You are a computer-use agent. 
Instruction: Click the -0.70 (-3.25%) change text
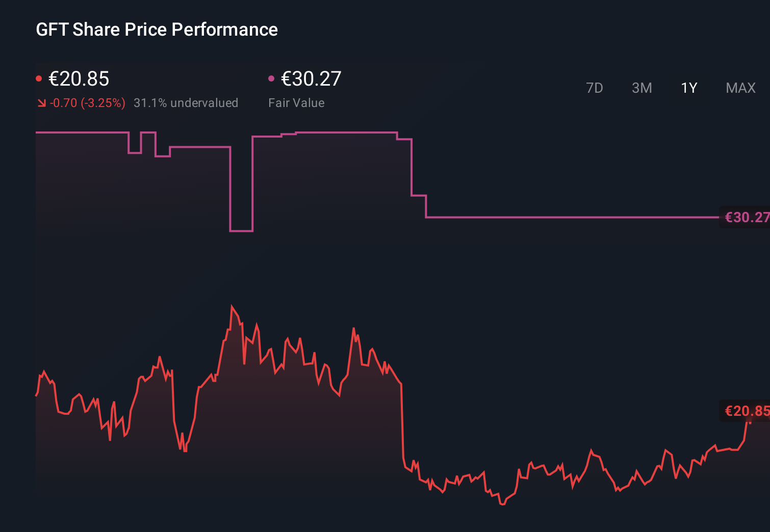coord(87,102)
